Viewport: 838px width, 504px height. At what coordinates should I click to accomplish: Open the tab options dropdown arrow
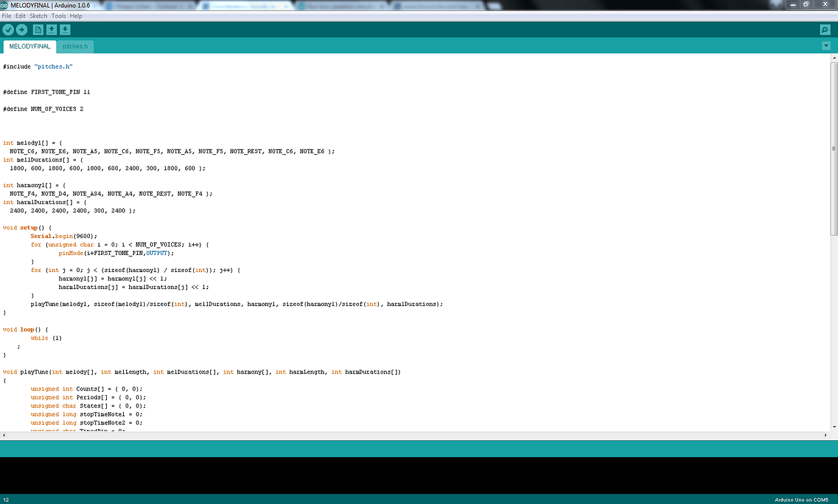click(826, 46)
